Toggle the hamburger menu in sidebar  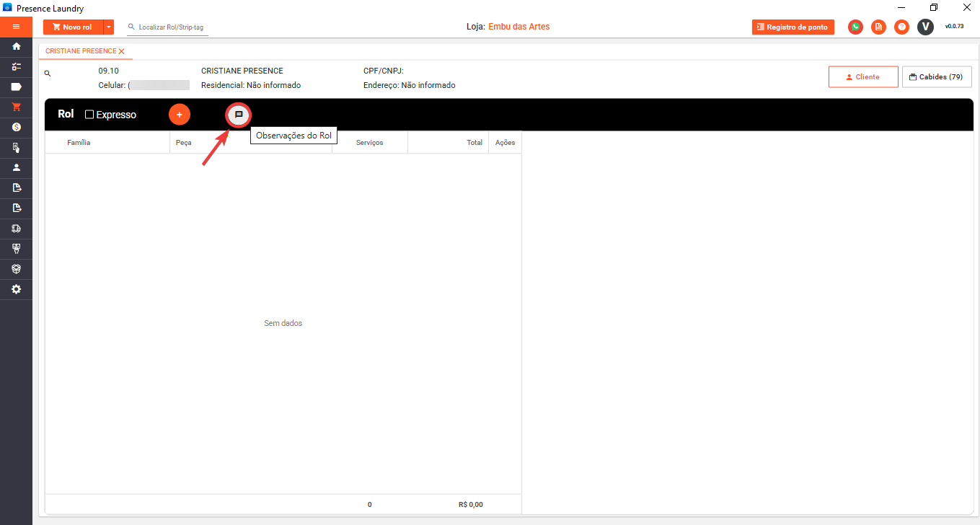click(16, 27)
